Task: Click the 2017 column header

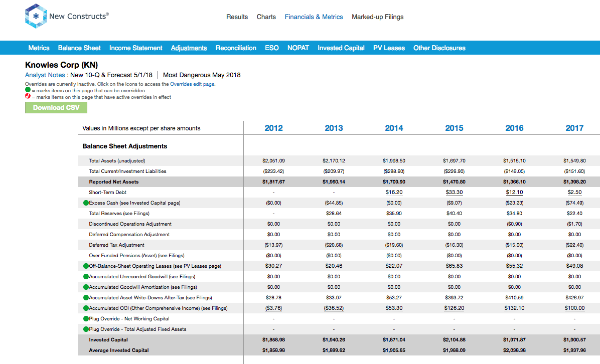Action: 574,128
